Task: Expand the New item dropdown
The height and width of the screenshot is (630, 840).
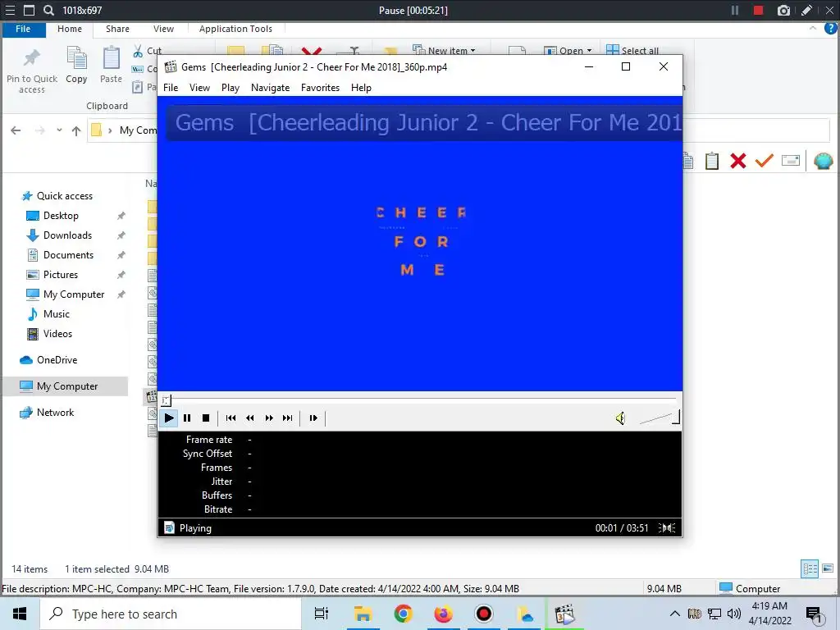Action: 444,50
